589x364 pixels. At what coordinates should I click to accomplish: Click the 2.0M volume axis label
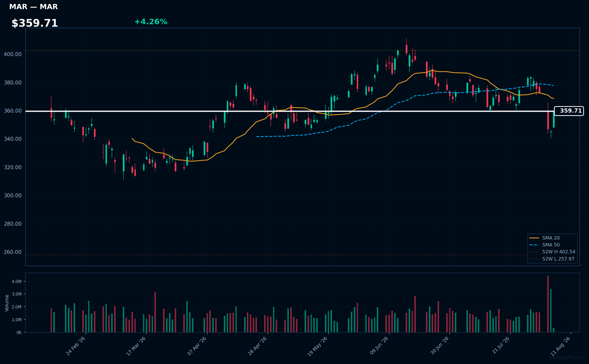17,307
